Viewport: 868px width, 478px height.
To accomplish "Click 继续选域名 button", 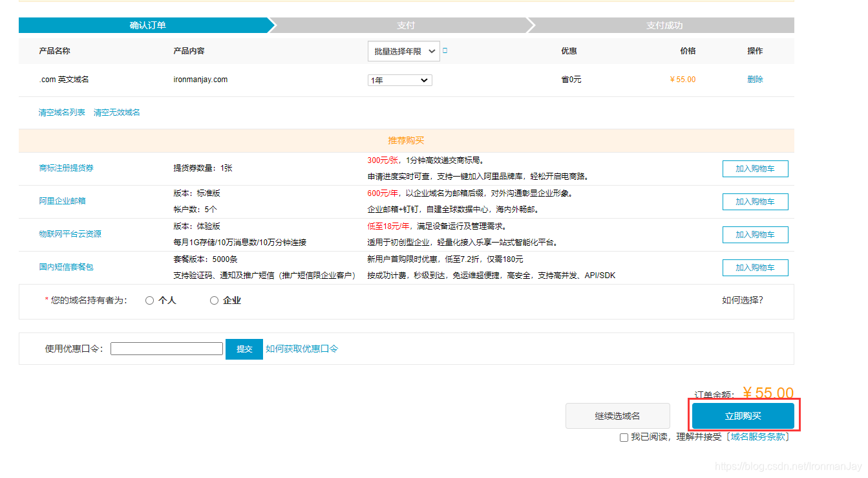I will click(x=617, y=416).
